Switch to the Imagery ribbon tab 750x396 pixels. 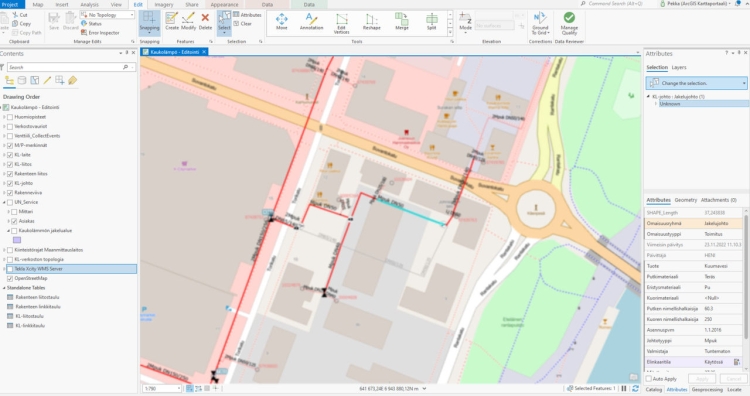164,4
